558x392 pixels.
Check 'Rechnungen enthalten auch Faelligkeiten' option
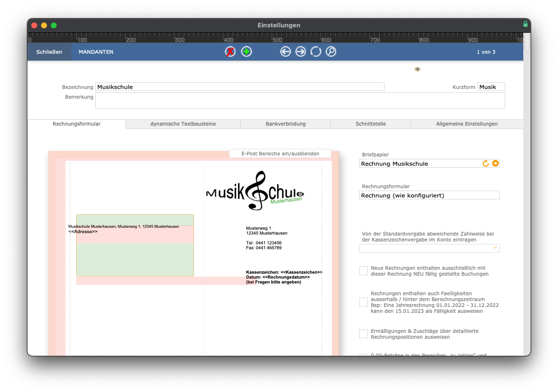[x=364, y=302]
